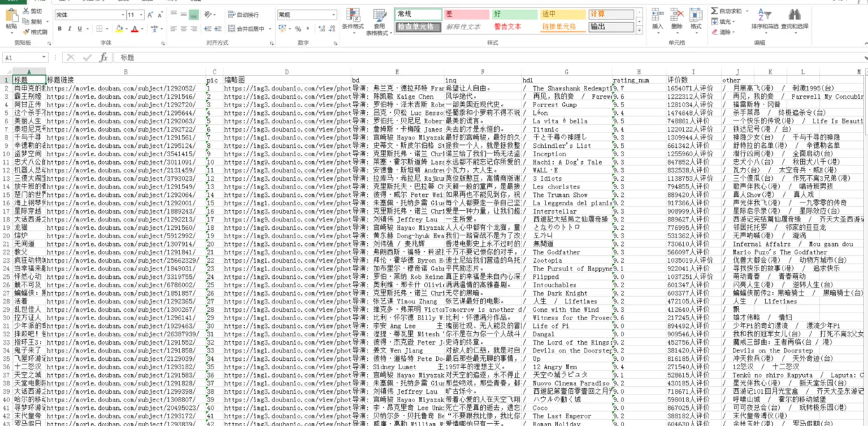
Task: Toggle bottom vertical alignment (highlighted)
Action: pyautogui.click(x=194, y=15)
